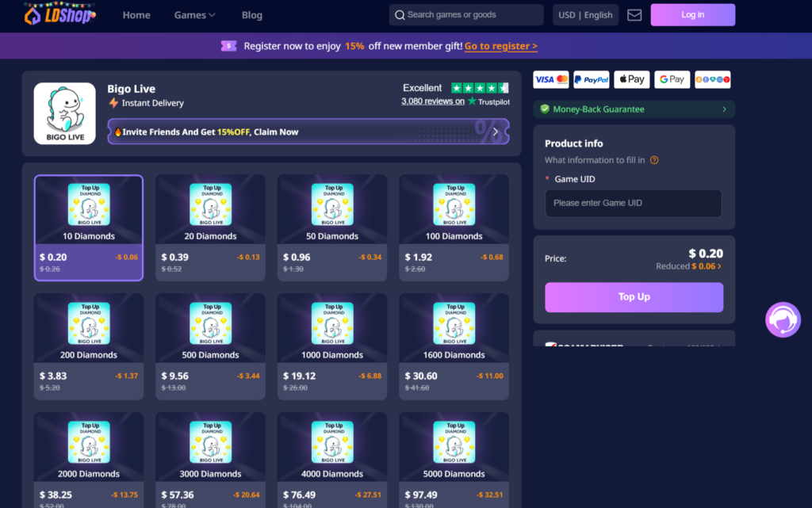Click the coupon ticket icon in banner
812x508 pixels.
(229, 46)
